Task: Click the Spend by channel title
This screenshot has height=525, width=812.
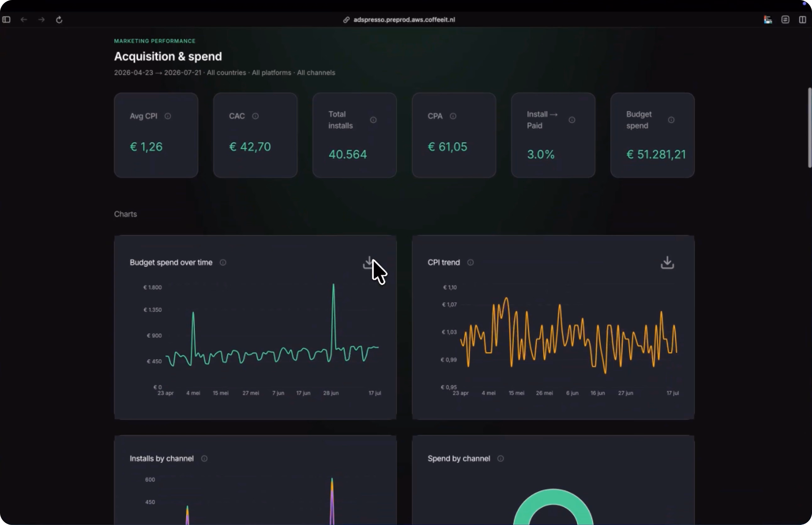Action: point(458,459)
